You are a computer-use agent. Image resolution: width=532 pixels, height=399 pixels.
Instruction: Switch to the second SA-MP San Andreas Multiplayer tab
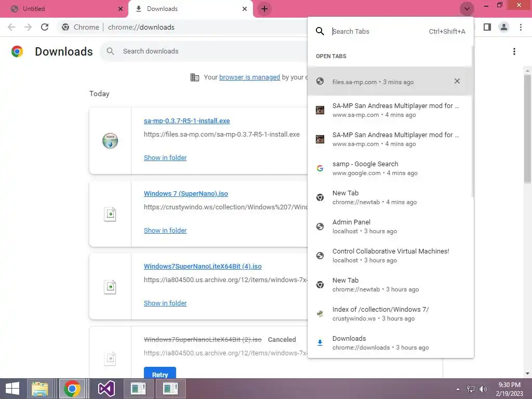[390, 139]
